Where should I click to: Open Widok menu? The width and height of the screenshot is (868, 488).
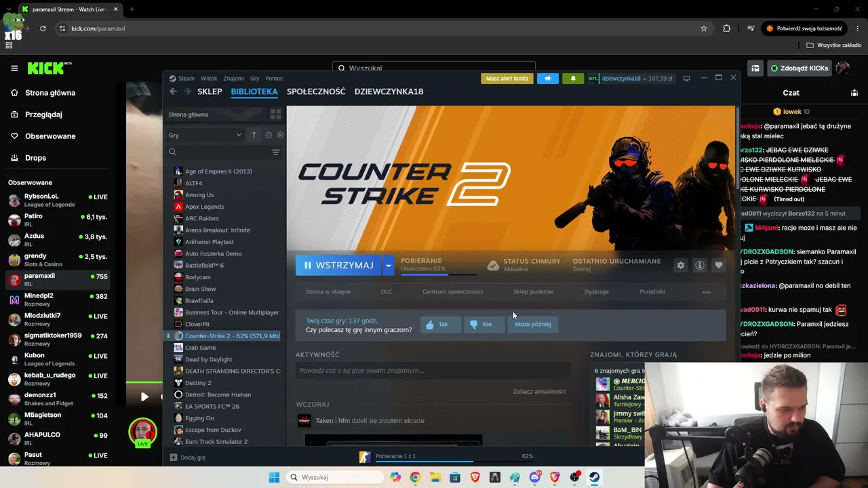pos(209,79)
